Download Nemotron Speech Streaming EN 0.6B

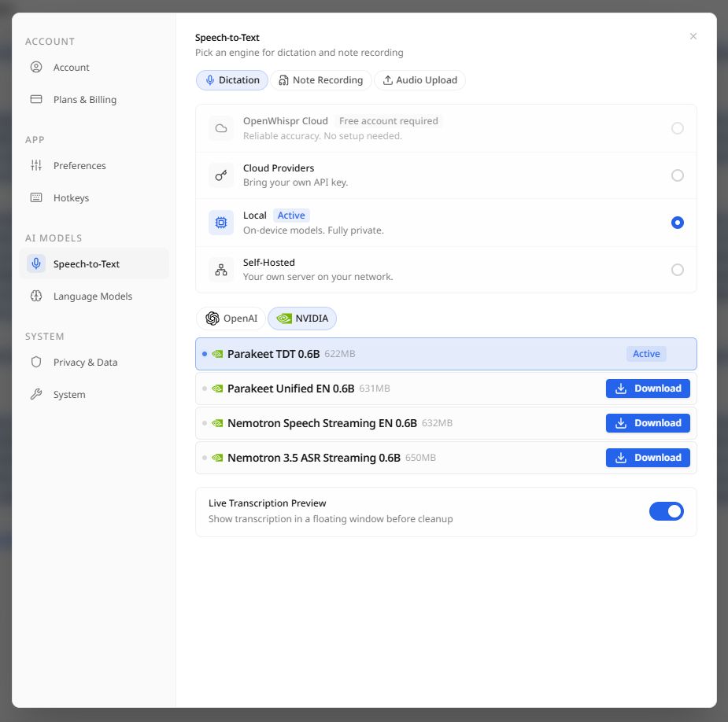pos(648,423)
